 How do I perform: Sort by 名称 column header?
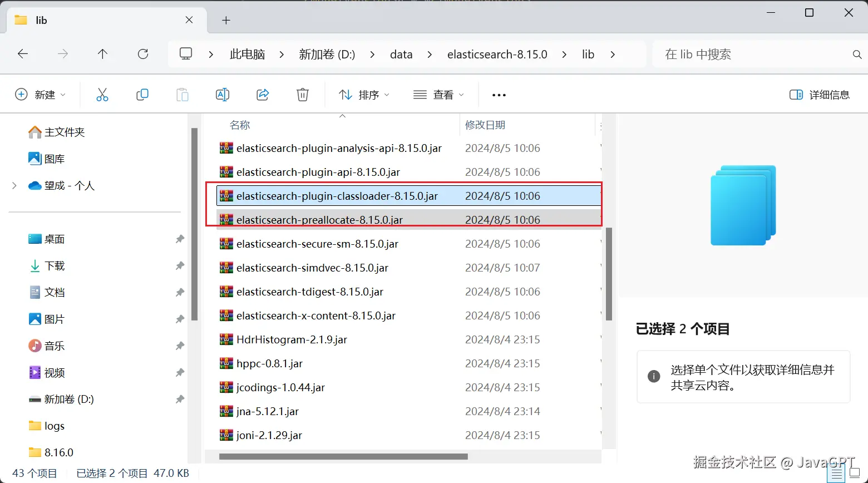tap(240, 125)
